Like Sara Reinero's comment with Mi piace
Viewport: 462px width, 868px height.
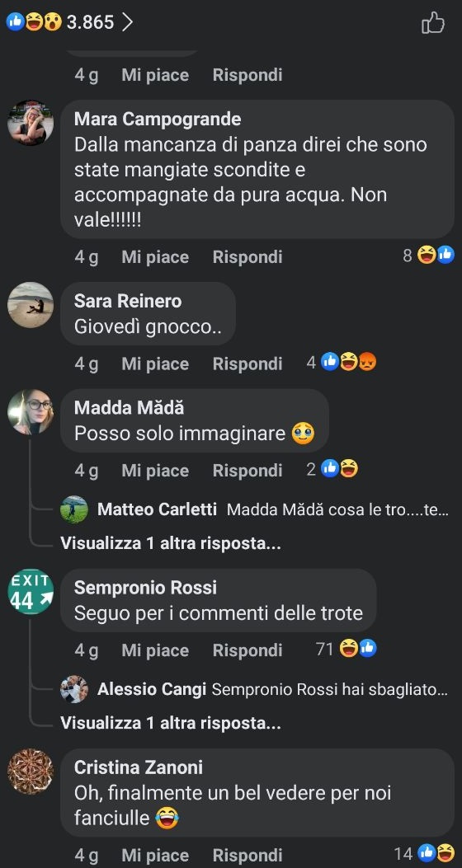tap(155, 364)
